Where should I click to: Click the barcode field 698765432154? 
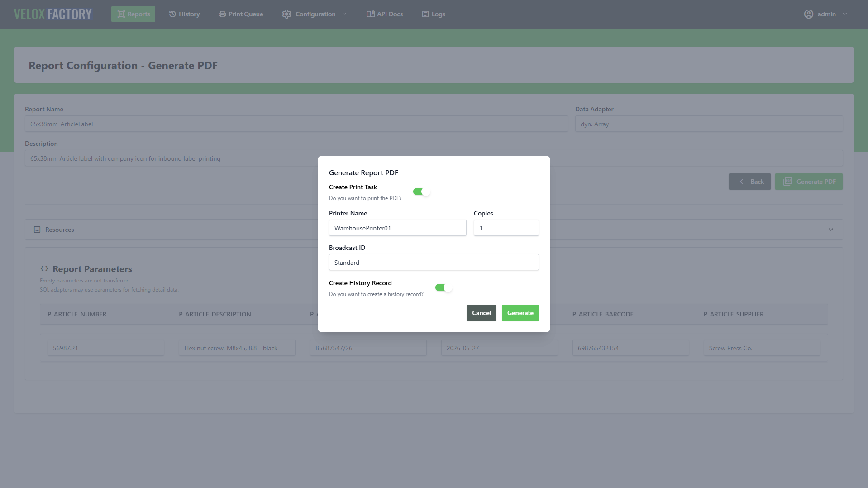click(x=631, y=348)
